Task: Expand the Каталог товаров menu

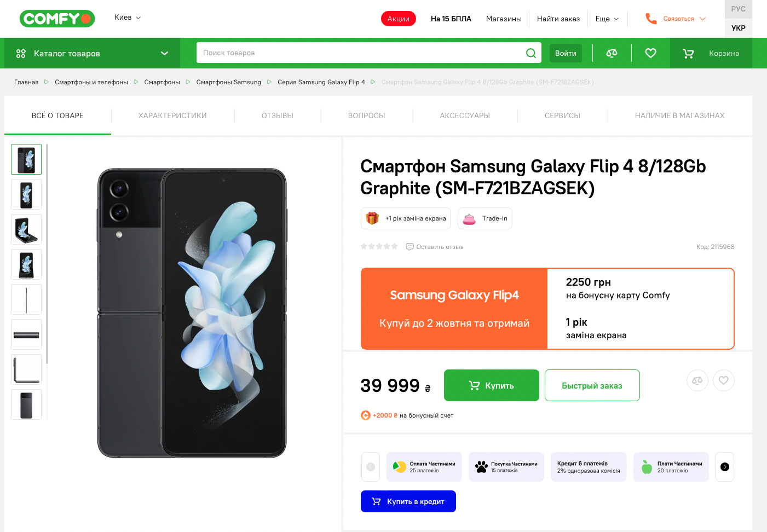Action: (92, 53)
